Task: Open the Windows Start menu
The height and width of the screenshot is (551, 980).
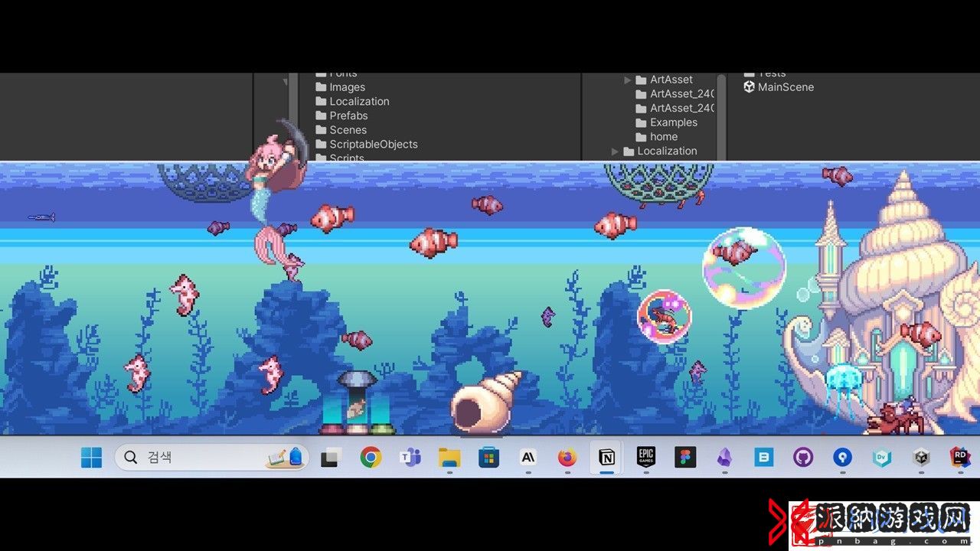Action: 91,458
